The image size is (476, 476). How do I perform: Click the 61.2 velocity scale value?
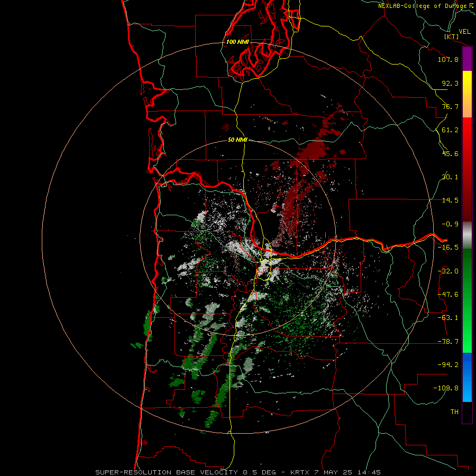click(x=450, y=130)
